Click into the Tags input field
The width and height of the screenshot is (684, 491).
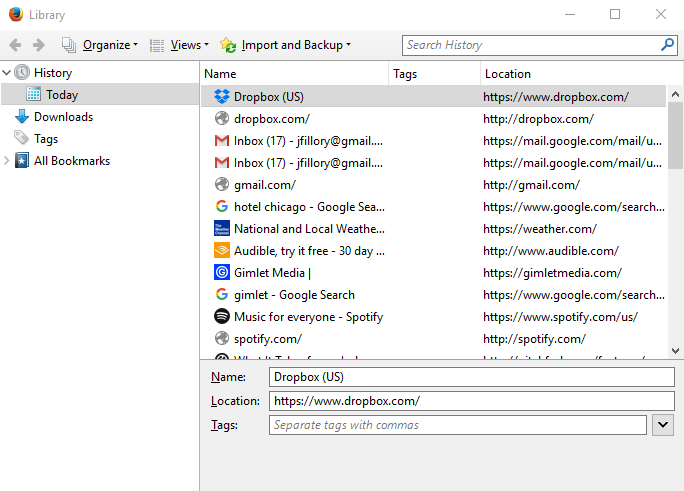coord(457,425)
